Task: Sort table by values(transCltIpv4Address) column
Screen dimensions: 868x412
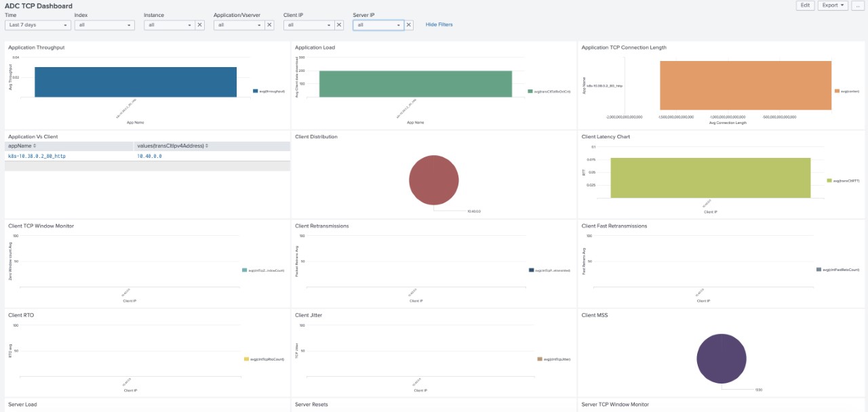Action: point(172,146)
